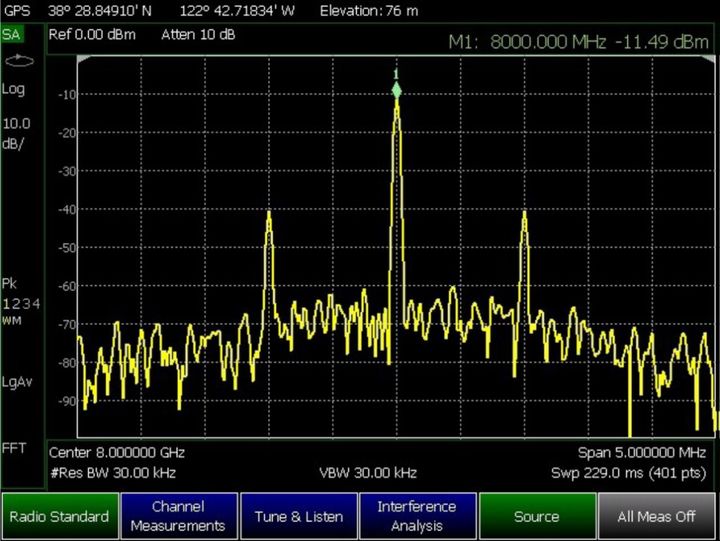Click the Center 8.000000 GHz field
The height and width of the screenshot is (541, 720).
[x=117, y=452]
